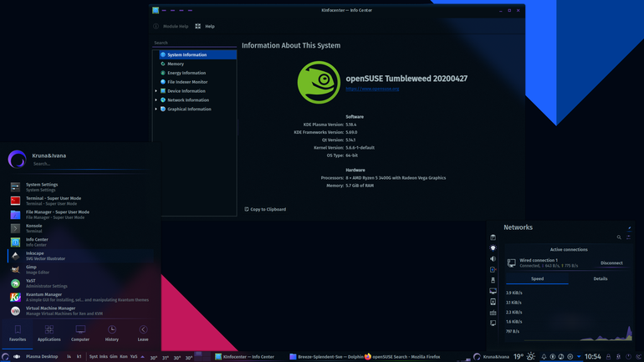Launch Gimp image editor from favorites
Image resolution: width=644 pixels, height=362 pixels.
pyautogui.click(x=80, y=270)
